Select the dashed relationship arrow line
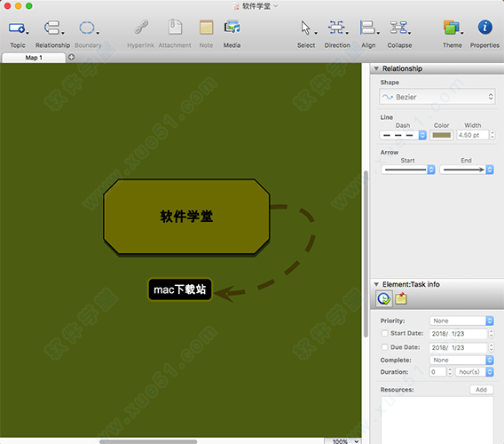Image resolution: width=504 pixels, height=444 pixels. (x=311, y=244)
